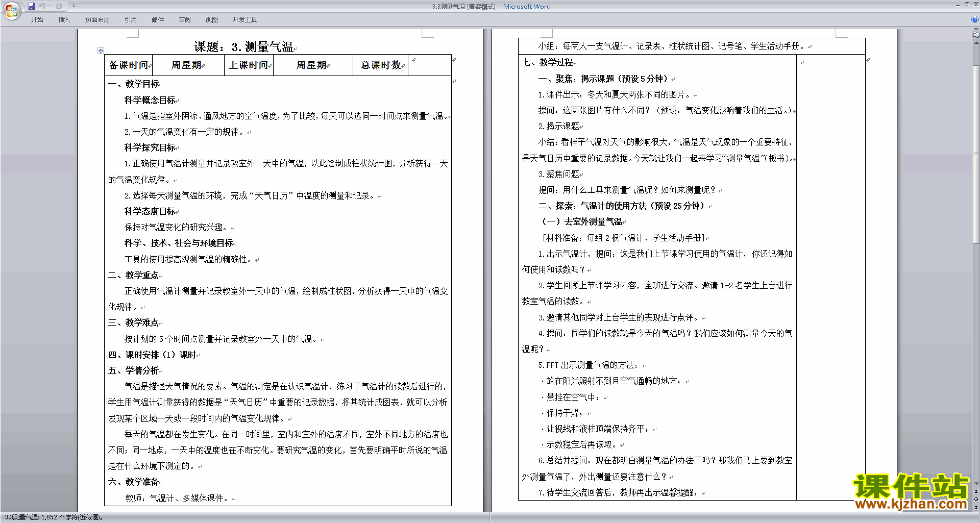Click the heading '三、教学难点'
The width and height of the screenshot is (980, 523).
pos(134,322)
